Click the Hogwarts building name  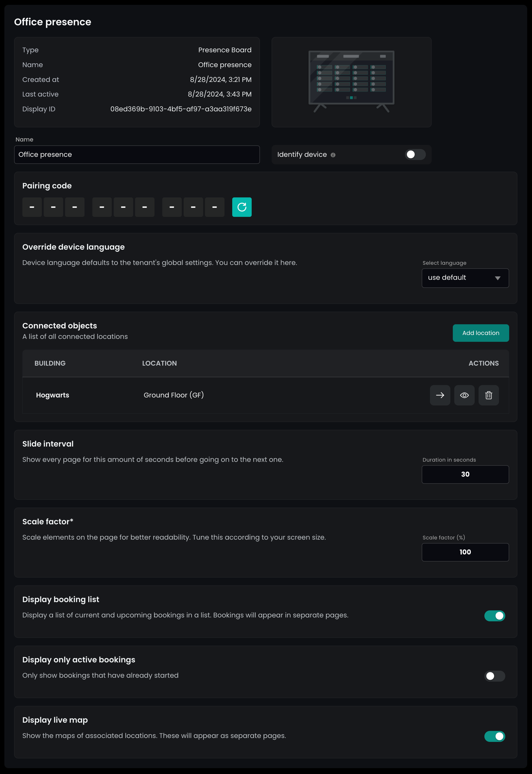(53, 395)
